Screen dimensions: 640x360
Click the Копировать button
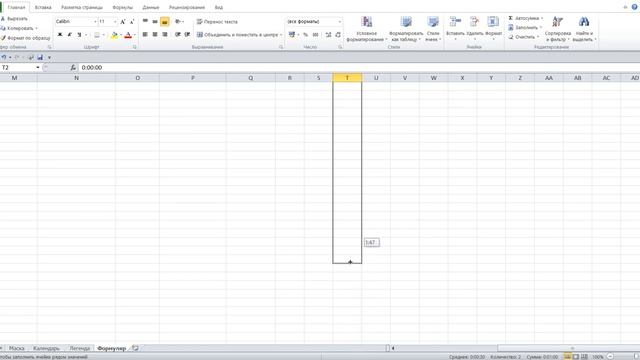click(x=19, y=28)
